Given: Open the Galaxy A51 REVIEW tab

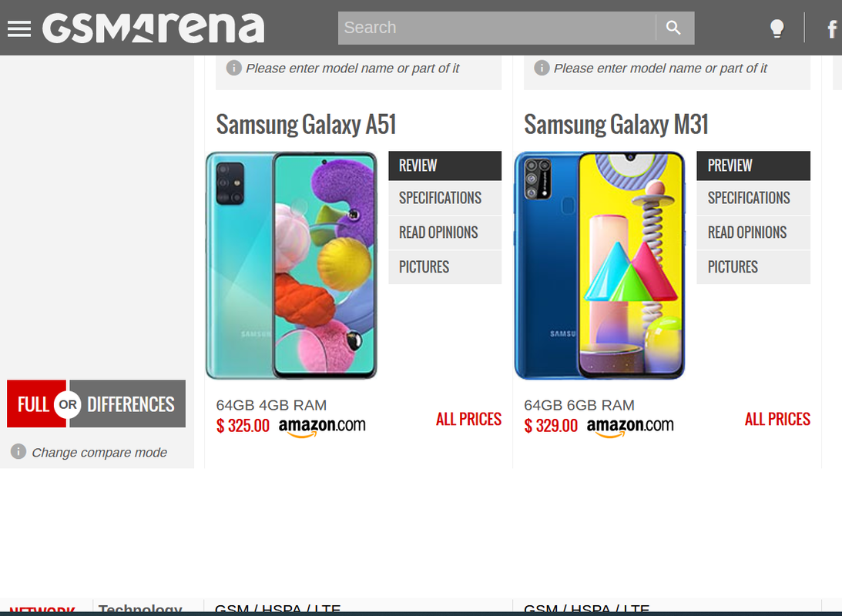Looking at the screenshot, I should [444, 166].
